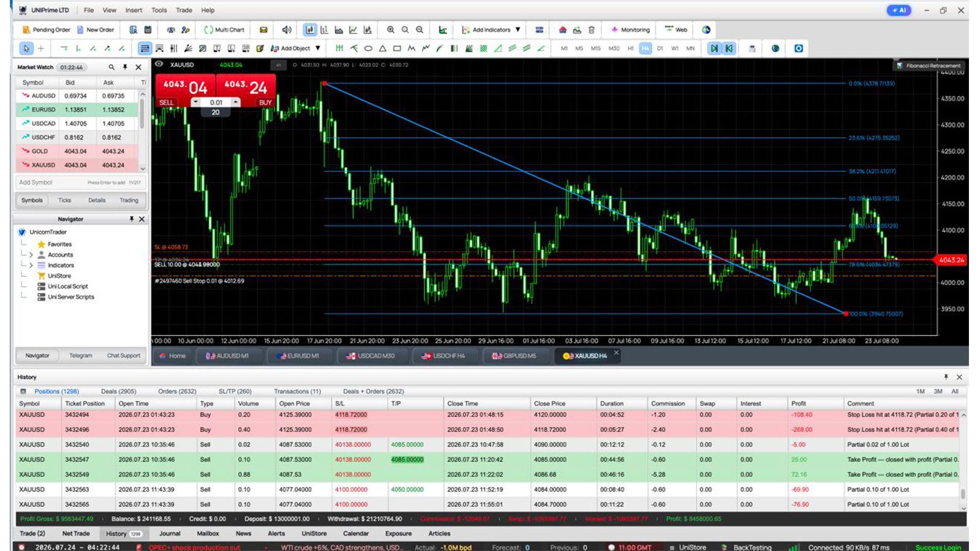Click the blue camera icon in toolbar

tap(798, 48)
